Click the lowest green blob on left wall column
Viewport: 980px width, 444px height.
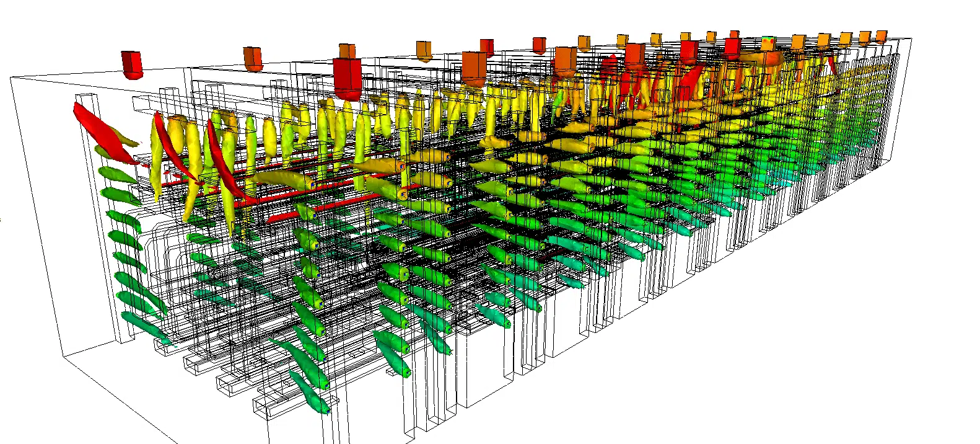tap(146, 327)
